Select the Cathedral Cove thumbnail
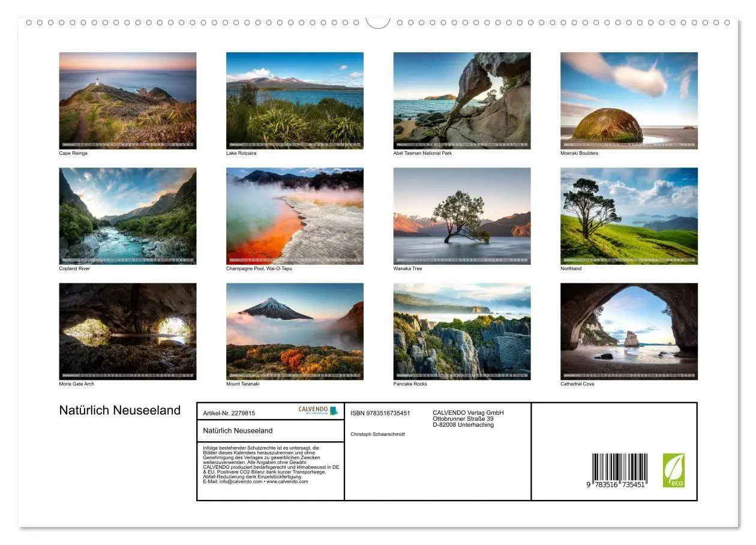The height and width of the screenshot is (545, 756). (629, 331)
